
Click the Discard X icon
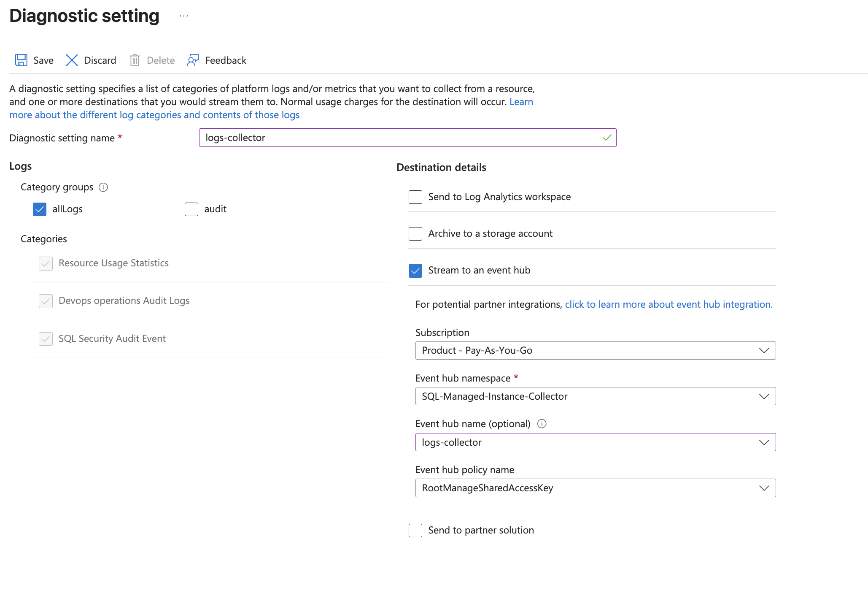pos(72,60)
